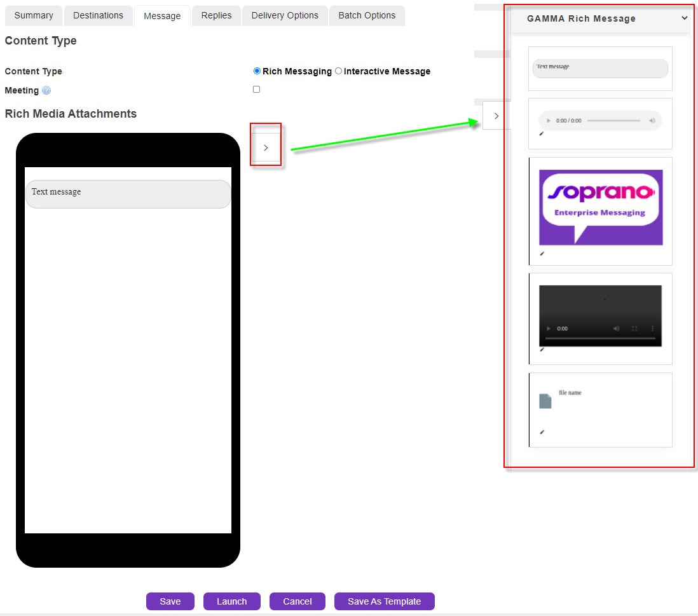Open the Meeting help question mark icon

point(46,91)
